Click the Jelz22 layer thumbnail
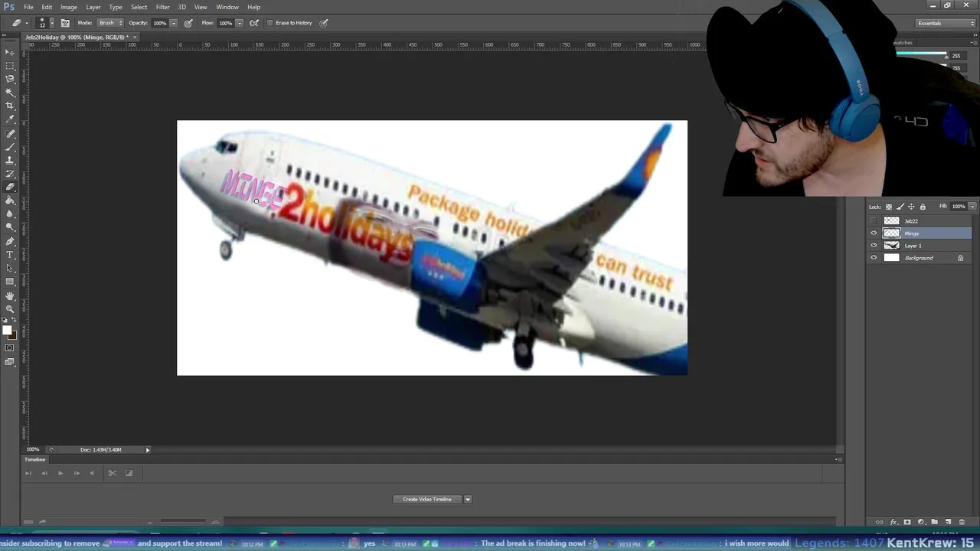 [891, 221]
